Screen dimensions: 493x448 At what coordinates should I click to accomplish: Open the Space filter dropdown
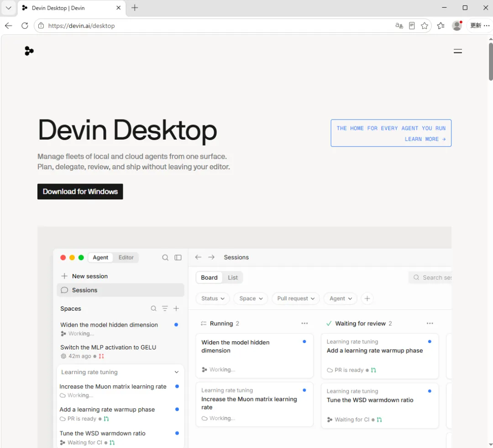point(251,298)
